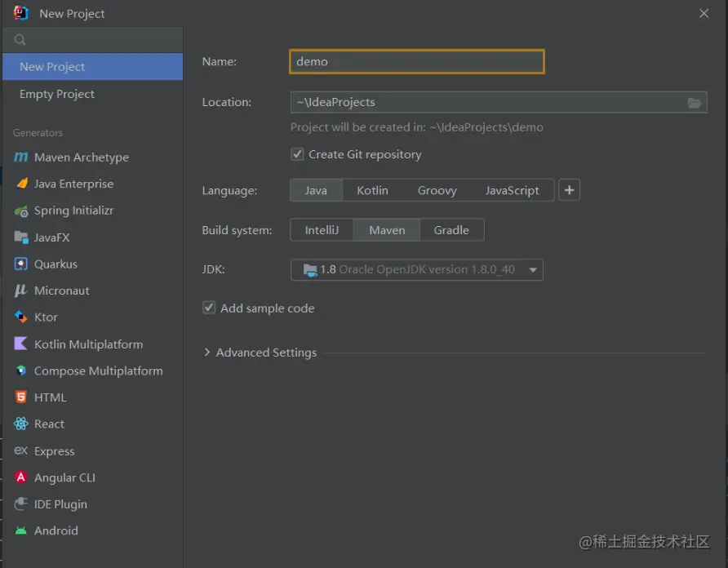
Task: Click the IntelliJ IDEA logo in title bar
Action: click(x=21, y=13)
